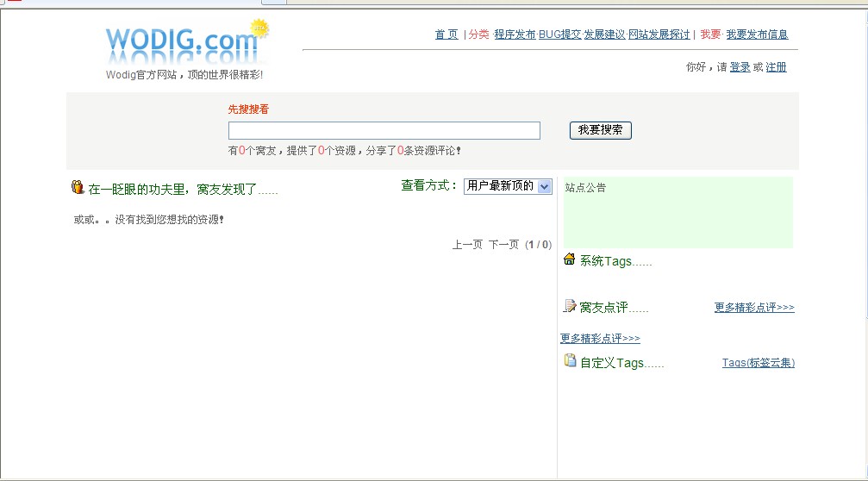Open the 程序发布 category

[515, 34]
